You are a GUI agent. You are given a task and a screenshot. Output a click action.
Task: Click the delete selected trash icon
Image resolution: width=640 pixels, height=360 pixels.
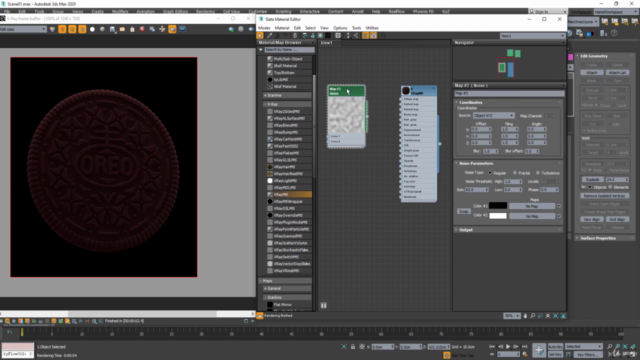pyautogui.click(x=295, y=36)
